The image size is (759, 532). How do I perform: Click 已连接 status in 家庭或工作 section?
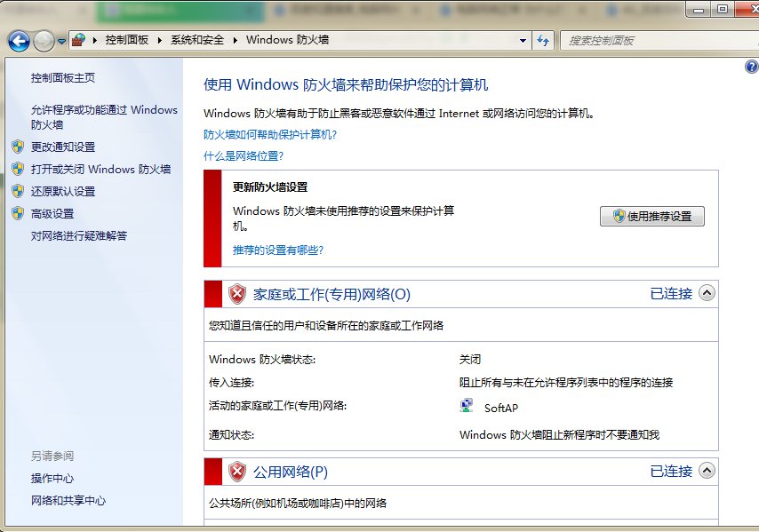pos(671,294)
